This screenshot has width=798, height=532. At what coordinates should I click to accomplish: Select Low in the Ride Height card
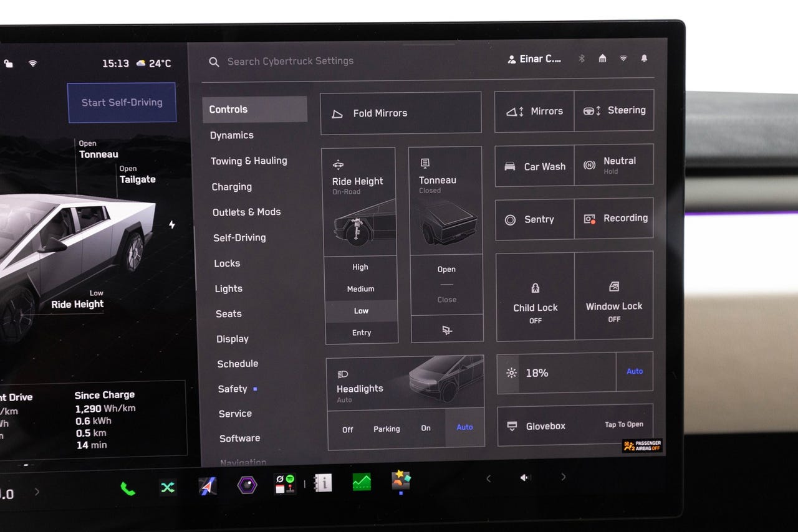(x=362, y=311)
